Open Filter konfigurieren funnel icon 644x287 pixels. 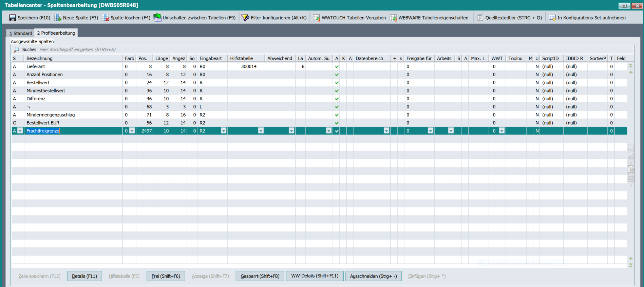point(245,18)
